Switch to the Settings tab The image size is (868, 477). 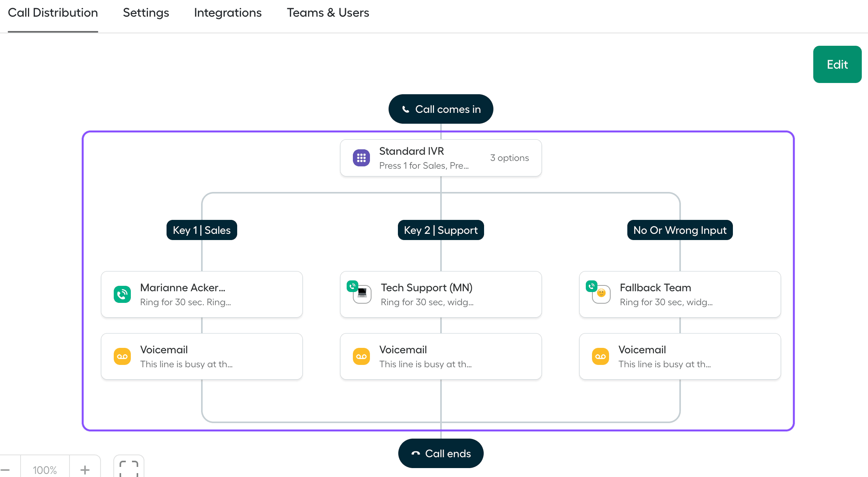[146, 13]
